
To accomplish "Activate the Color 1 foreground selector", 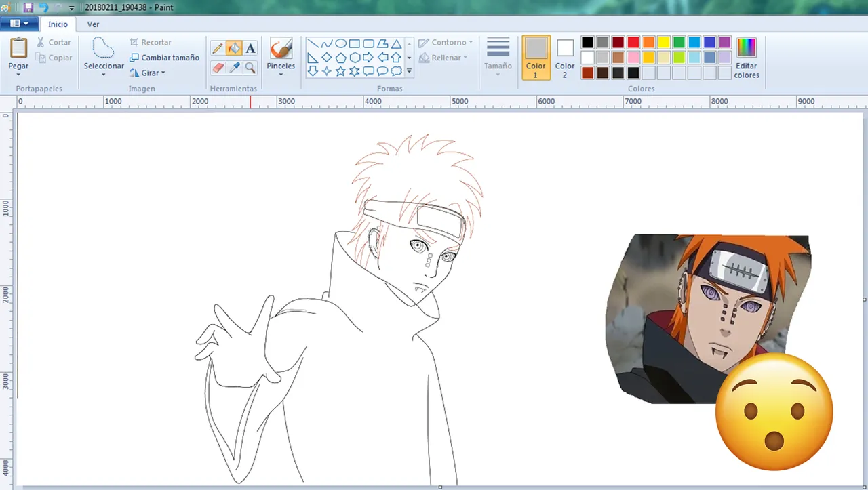I will point(536,58).
